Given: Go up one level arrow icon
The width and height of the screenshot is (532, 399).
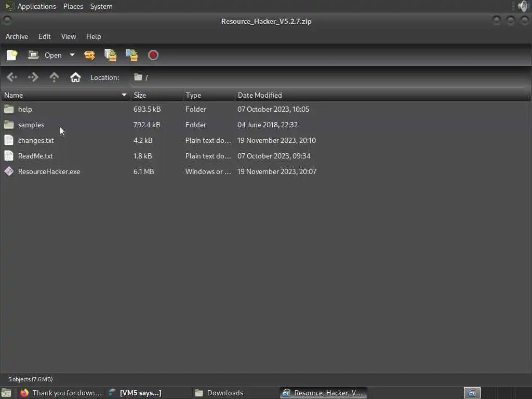Looking at the screenshot, I should point(54,77).
